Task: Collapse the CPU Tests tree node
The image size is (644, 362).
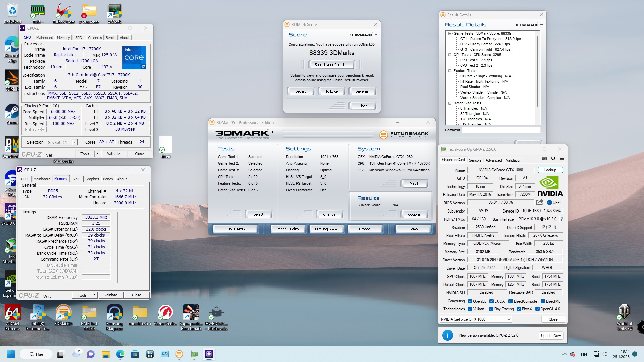Action: click(450, 55)
